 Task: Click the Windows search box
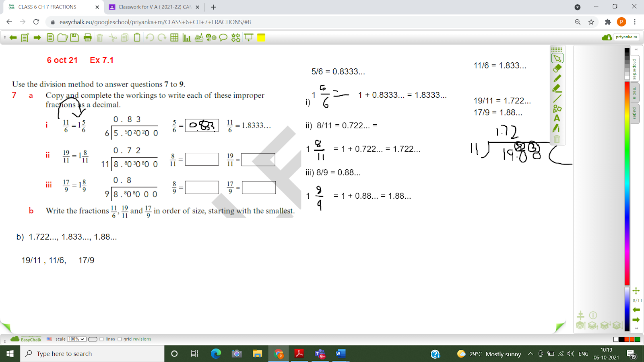93,354
